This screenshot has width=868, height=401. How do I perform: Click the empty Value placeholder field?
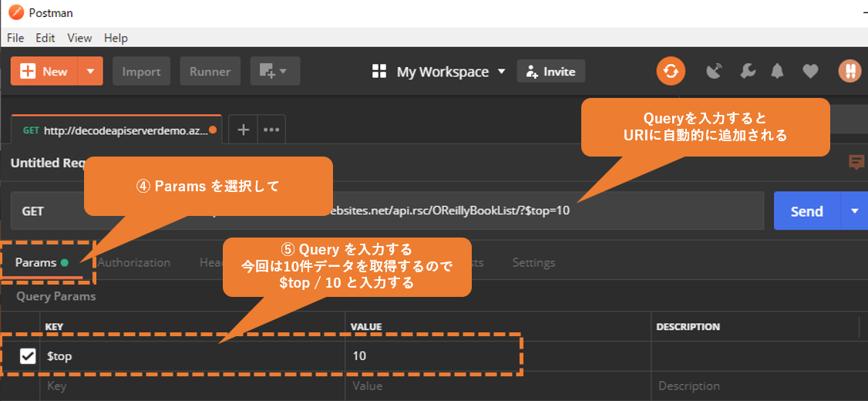point(498,386)
